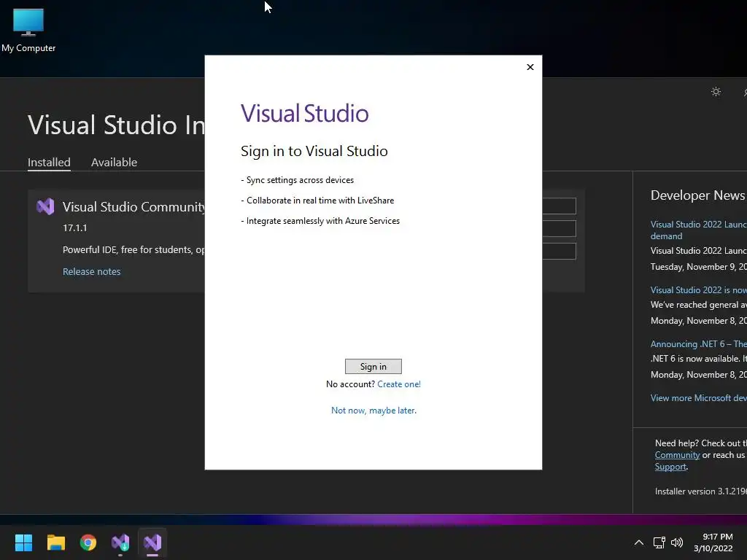Open Visual Studio 2022 Launch news link
Viewport: 747px width, 560px height.
coord(698,230)
